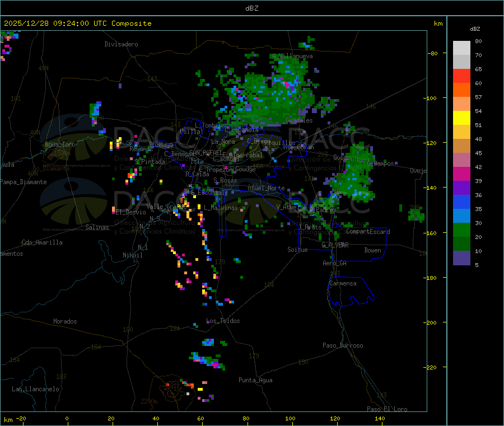Viewport: 504px width, 426px height.
Task: Click the 'Guadales' map label
Action: coord(299,120)
